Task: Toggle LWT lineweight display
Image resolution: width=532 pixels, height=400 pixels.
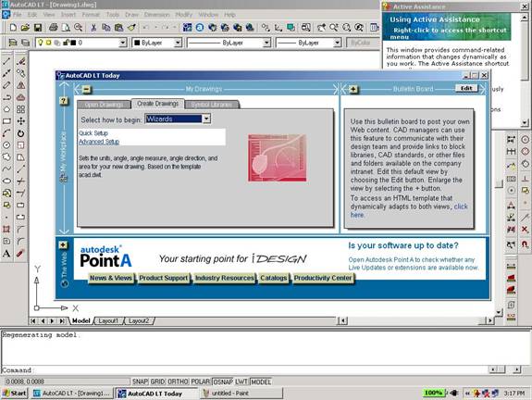Action: click(x=241, y=381)
